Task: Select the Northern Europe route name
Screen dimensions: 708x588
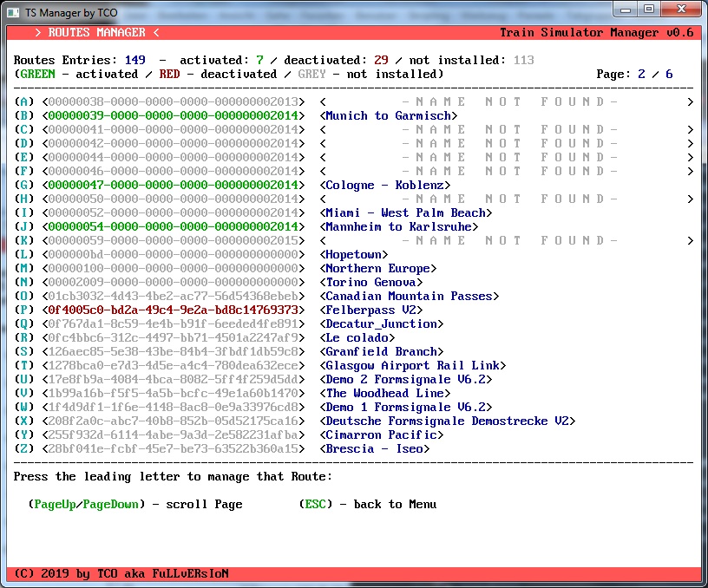Action: (x=378, y=268)
